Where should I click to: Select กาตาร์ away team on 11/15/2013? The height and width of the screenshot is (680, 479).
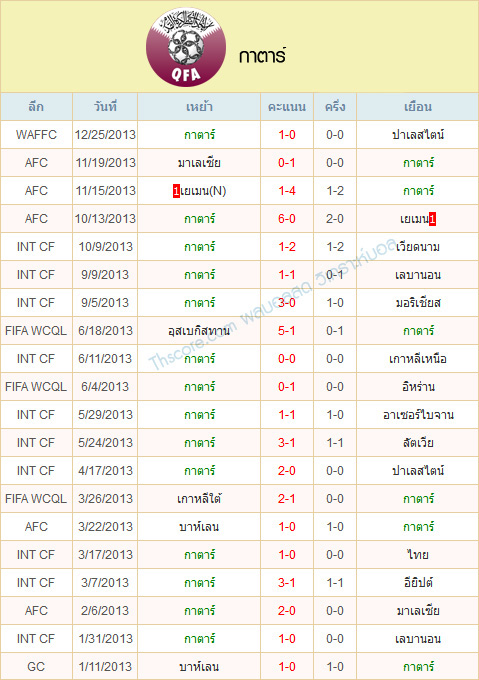[418, 191]
